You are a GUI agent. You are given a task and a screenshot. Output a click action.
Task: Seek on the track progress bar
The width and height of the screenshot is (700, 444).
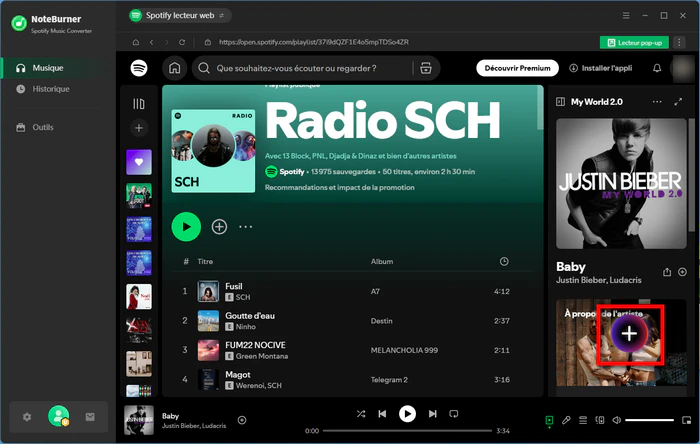pyautogui.click(x=407, y=431)
